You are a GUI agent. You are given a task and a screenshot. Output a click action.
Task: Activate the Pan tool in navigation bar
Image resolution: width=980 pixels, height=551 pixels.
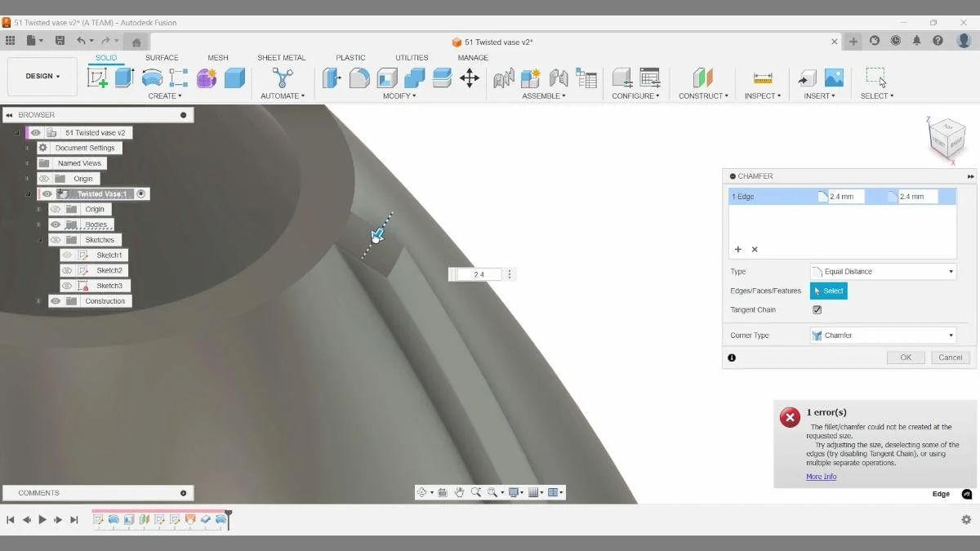tap(460, 491)
